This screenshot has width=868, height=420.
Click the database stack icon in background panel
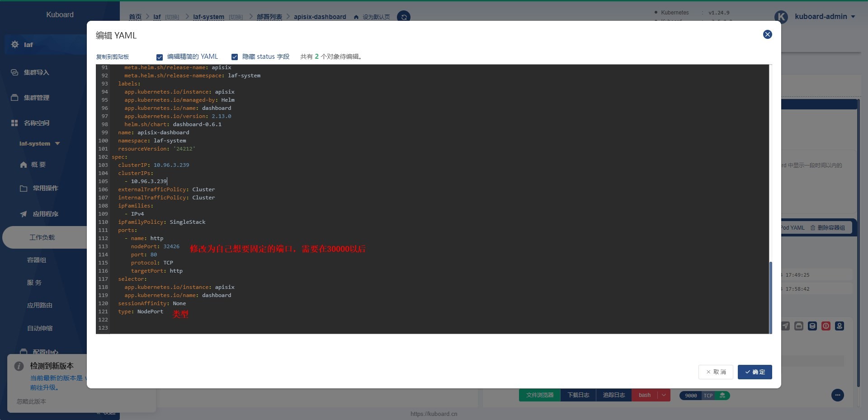click(x=812, y=326)
